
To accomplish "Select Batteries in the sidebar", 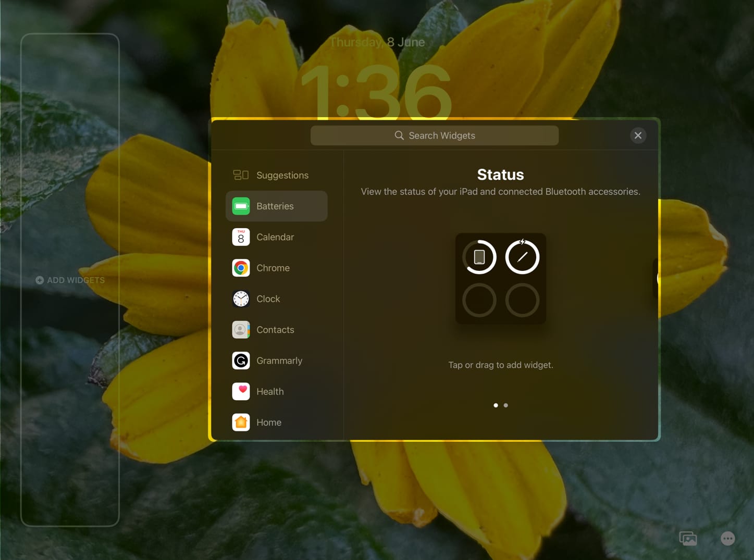I will [276, 206].
